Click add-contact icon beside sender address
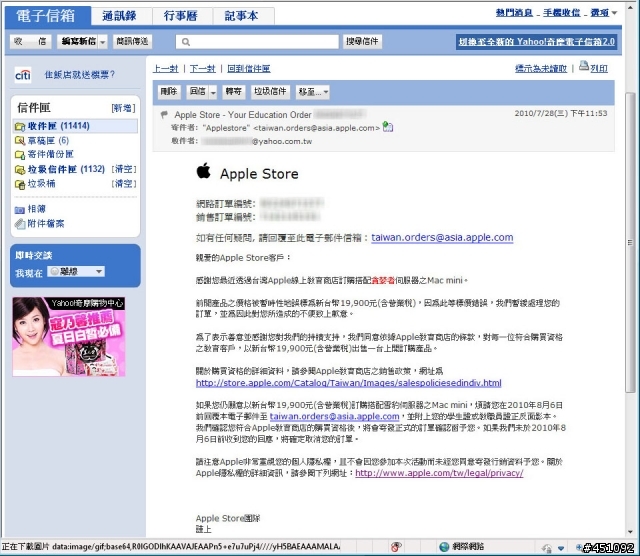 pyautogui.click(x=387, y=127)
